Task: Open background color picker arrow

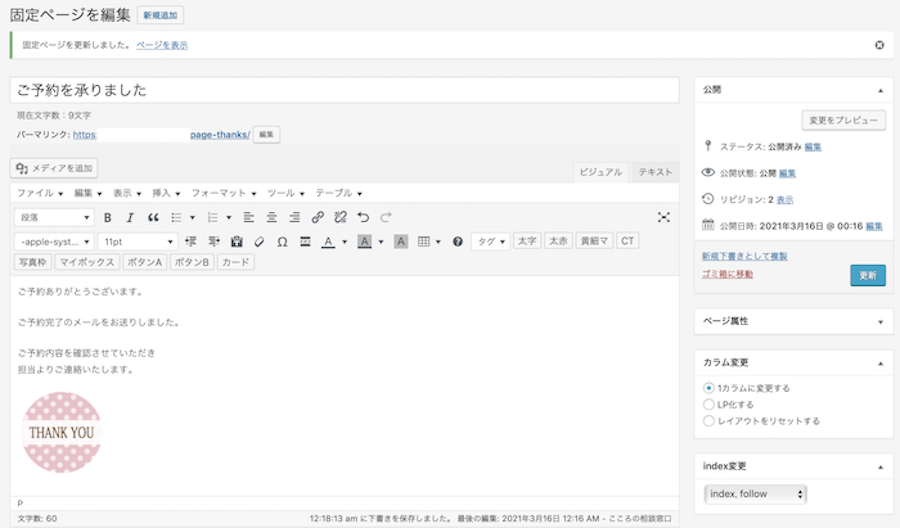Action: click(381, 242)
